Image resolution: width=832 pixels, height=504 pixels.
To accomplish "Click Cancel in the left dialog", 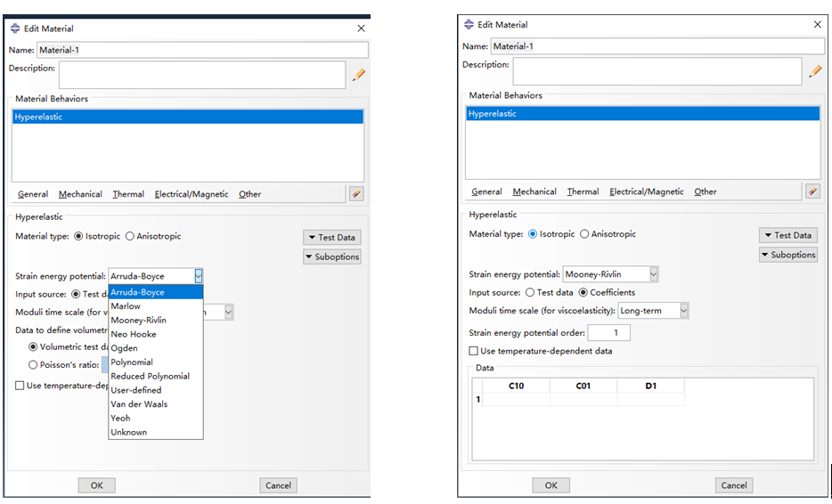I will (x=278, y=485).
